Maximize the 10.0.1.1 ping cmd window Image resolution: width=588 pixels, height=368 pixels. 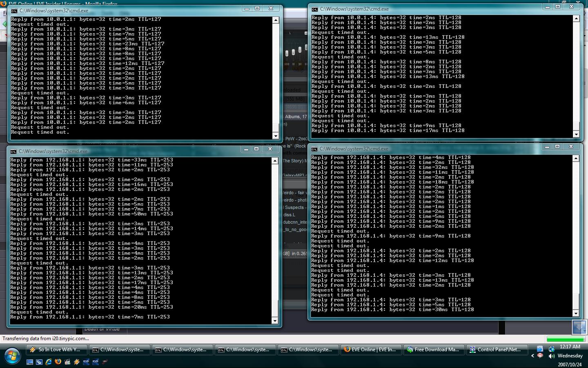(x=257, y=9)
